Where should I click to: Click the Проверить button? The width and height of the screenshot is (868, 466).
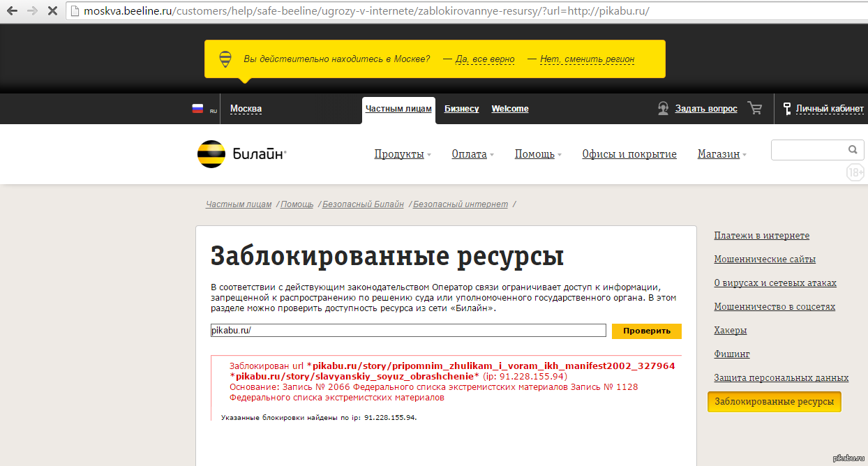tap(647, 331)
